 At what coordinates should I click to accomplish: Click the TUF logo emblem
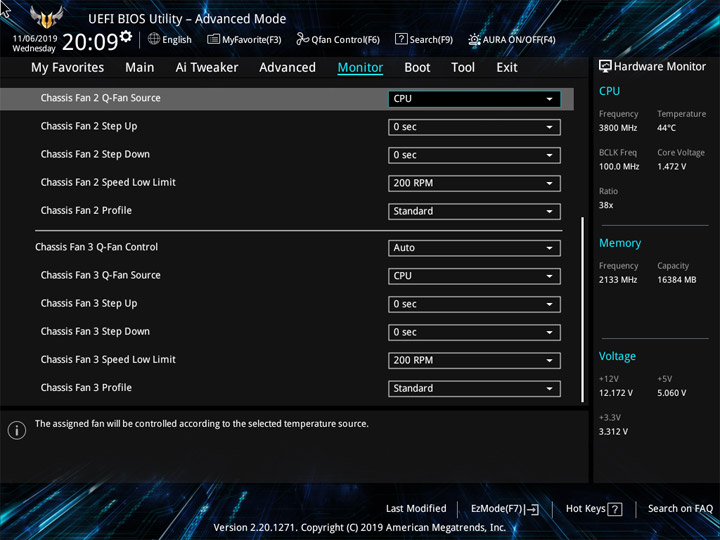(47, 17)
